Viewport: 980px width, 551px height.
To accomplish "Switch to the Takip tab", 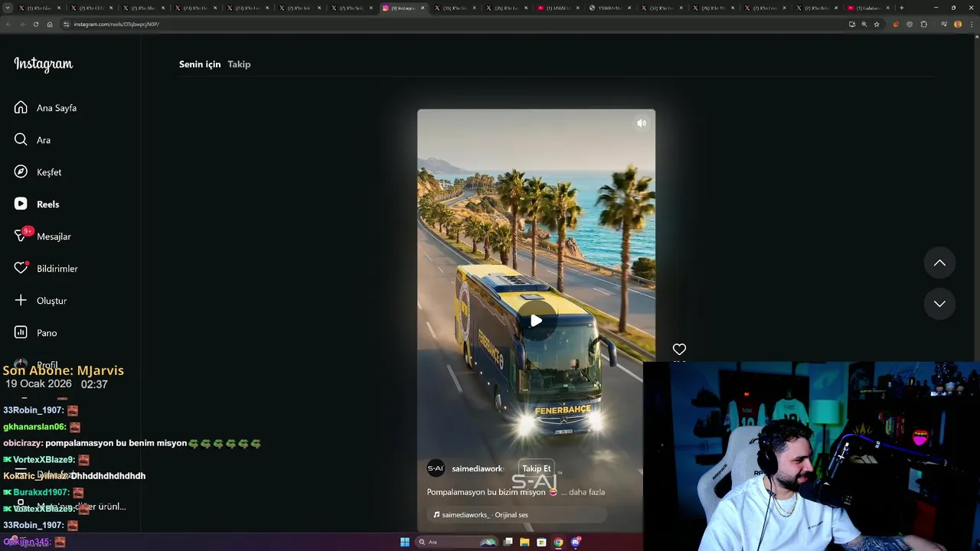I will pos(239,64).
